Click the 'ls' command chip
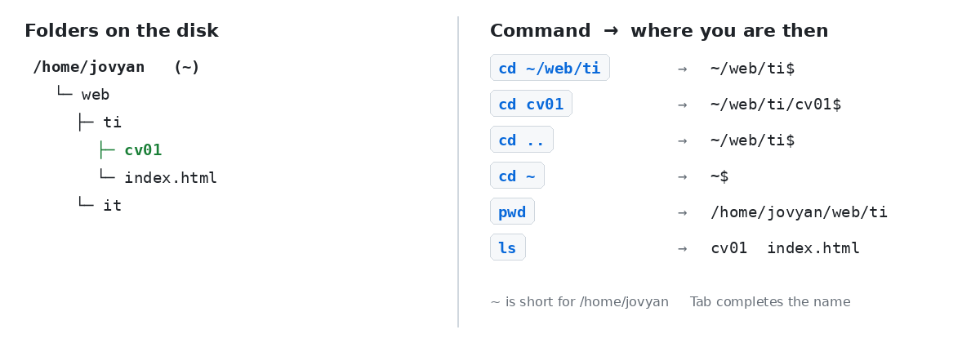 click(507, 247)
